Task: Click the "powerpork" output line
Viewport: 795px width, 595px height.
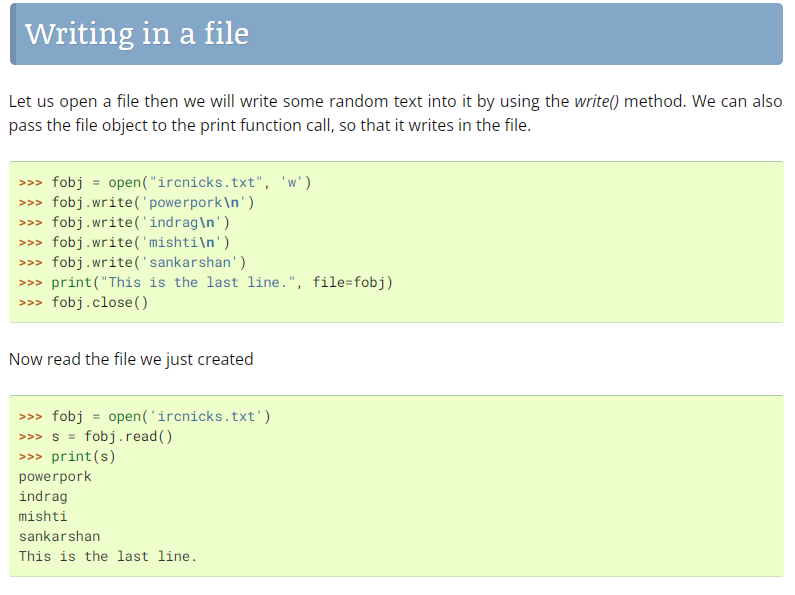Action: [x=55, y=476]
